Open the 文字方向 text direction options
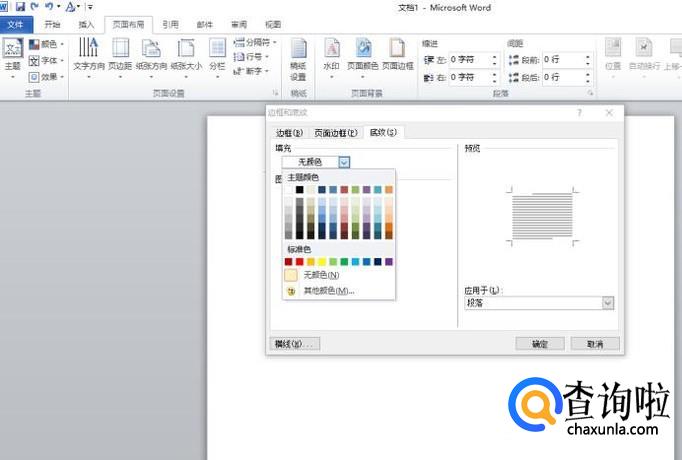This screenshot has height=460, width=682. tap(89, 58)
